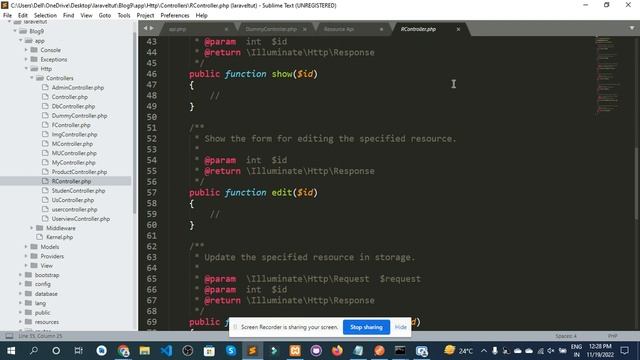Open the Windows Start menu
Image resolution: width=640 pixels, height=360 pixels.
[x=11, y=351]
